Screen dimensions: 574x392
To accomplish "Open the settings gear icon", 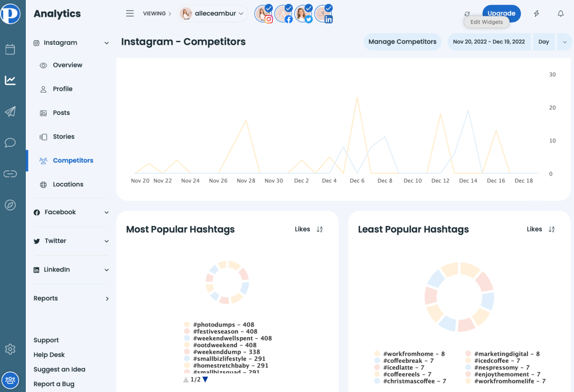I will pos(10,349).
